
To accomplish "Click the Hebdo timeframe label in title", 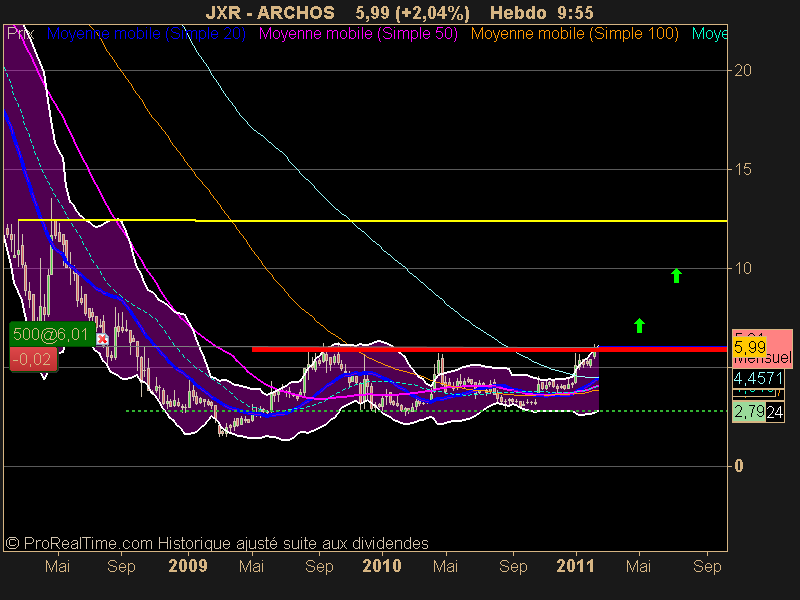I will tap(518, 12).
